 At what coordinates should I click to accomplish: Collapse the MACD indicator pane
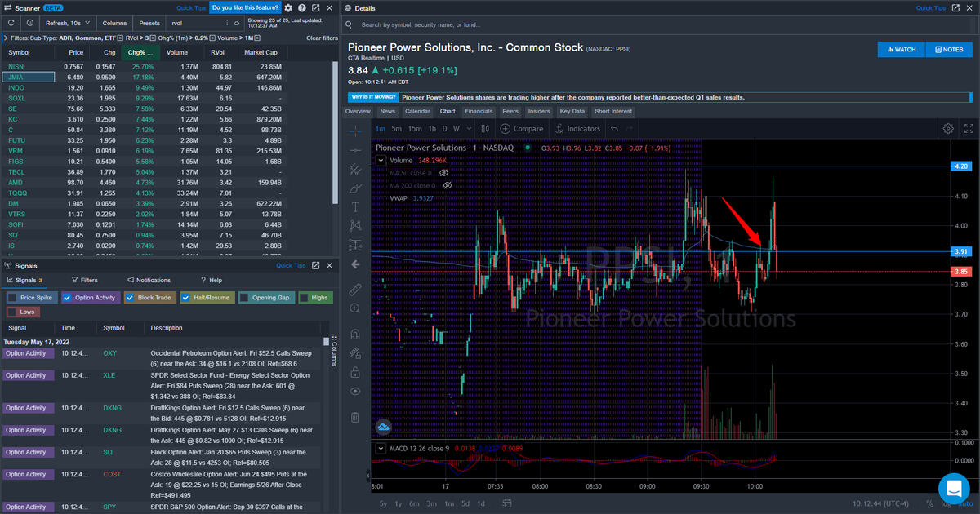point(380,448)
